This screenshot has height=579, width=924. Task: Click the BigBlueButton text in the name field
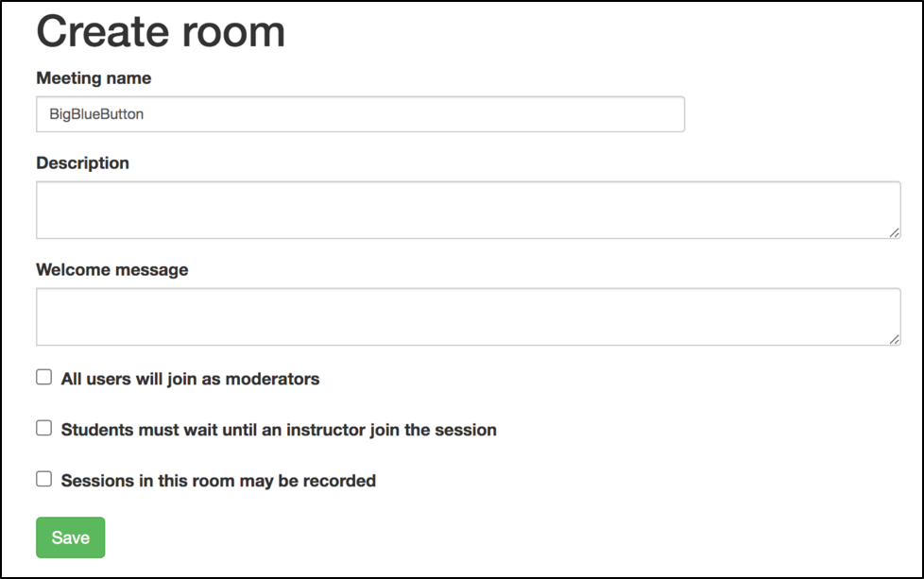96,114
